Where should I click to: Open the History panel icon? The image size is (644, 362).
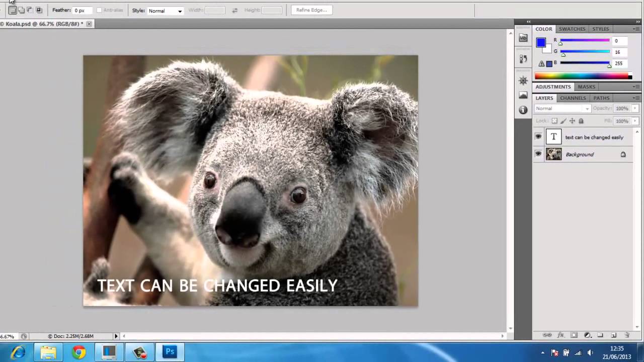pyautogui.click(x=523, y=59)
